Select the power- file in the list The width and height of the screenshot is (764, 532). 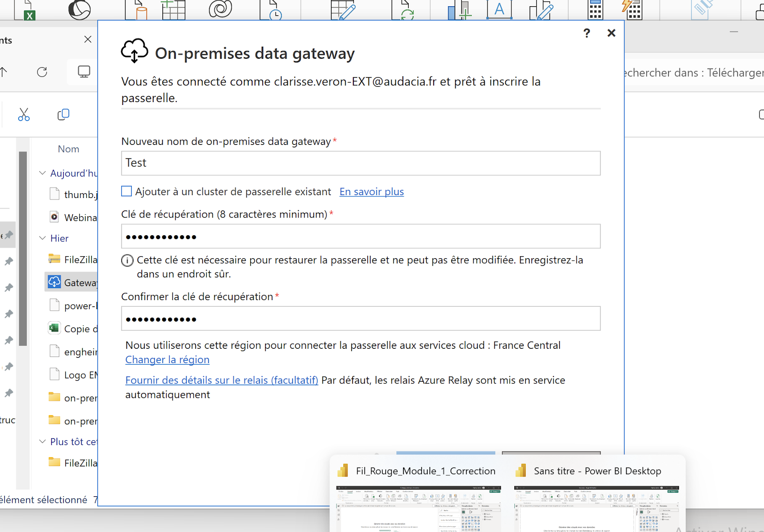click(x=73, y=305)
